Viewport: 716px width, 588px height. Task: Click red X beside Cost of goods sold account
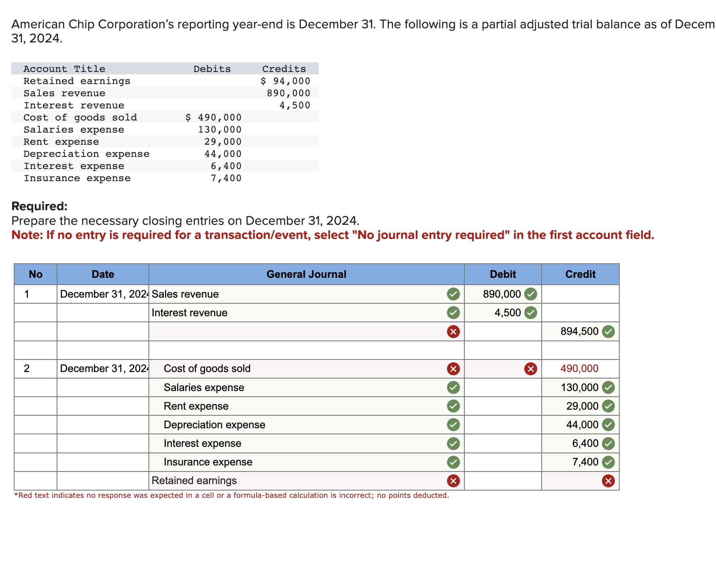pos(453,369)
